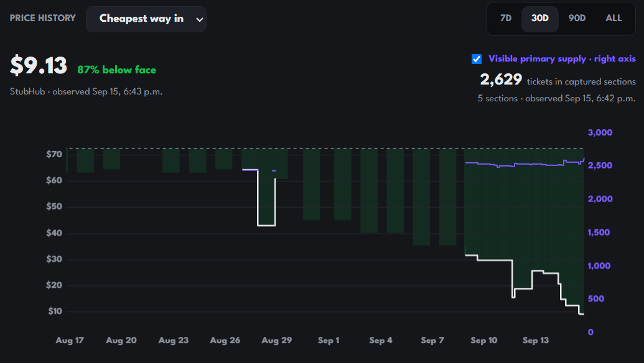Click the "87% below face" text
The width and height of the screenshot is (644, 363).
click(116, 70)
